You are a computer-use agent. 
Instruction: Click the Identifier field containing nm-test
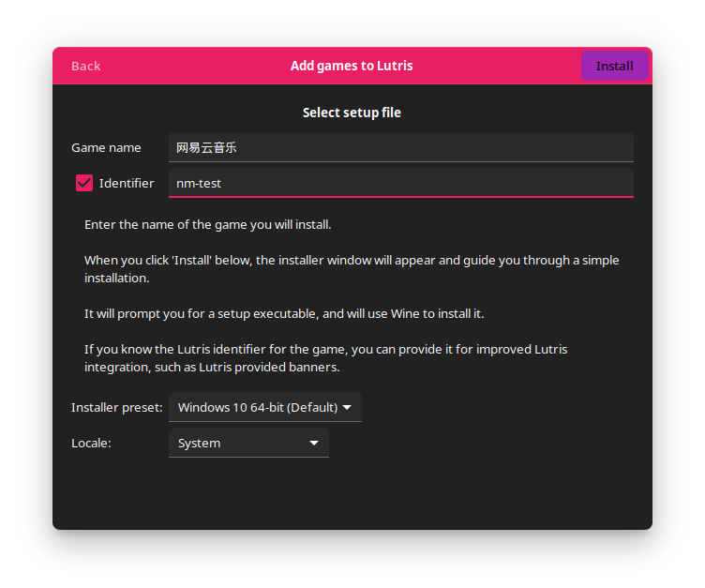(400, 183)
